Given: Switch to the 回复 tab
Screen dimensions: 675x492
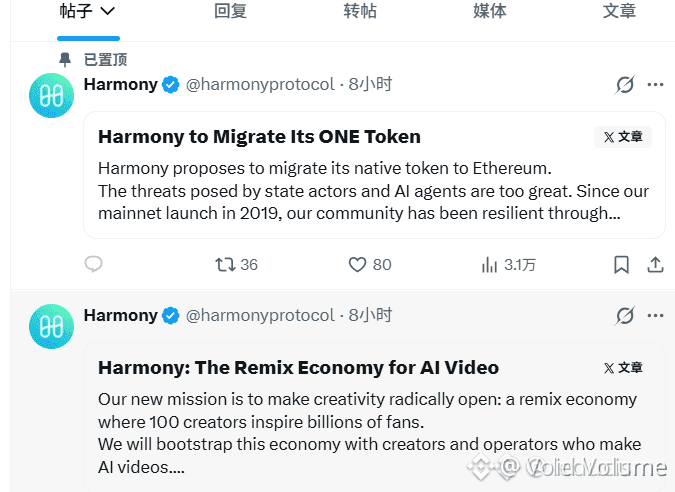Looking at the screenshot, I should (230, 11).
